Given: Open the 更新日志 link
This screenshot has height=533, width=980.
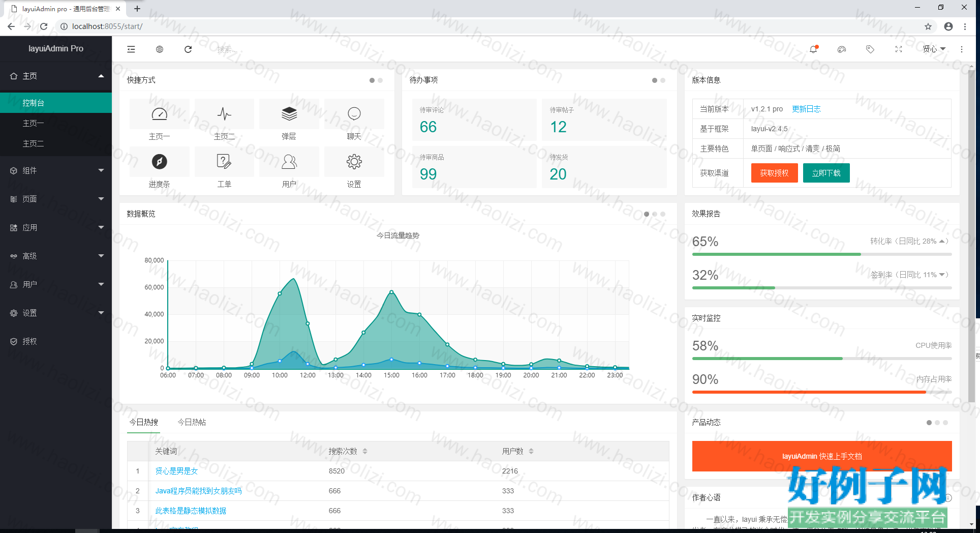Looking at the screenshot, I should point(806,109).
